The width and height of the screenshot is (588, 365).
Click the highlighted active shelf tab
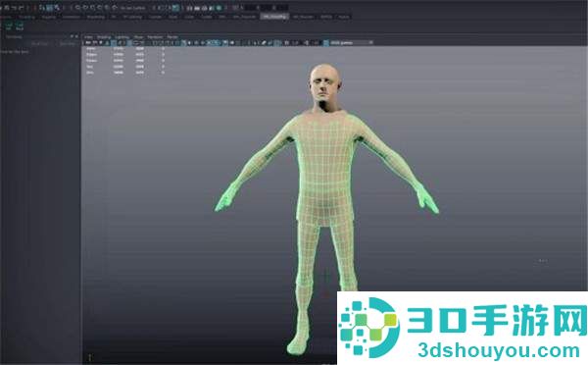tap(274, 17)
